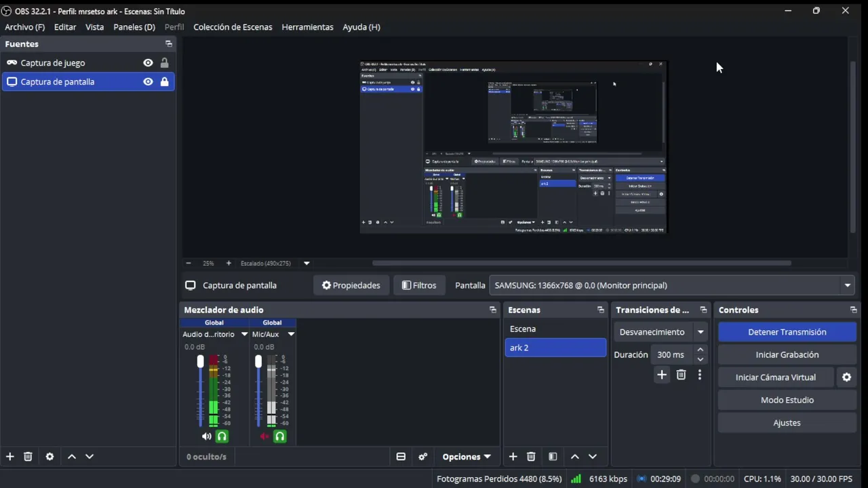Select the Escena scene
The width and height of the screenshot is (868, 488).
(555, 329)
